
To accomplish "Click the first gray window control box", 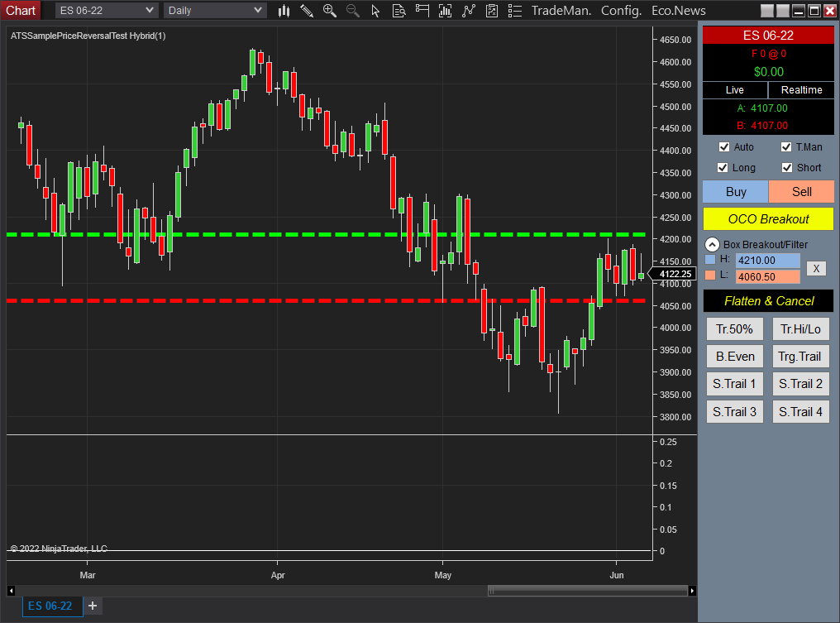I will 767,11.
